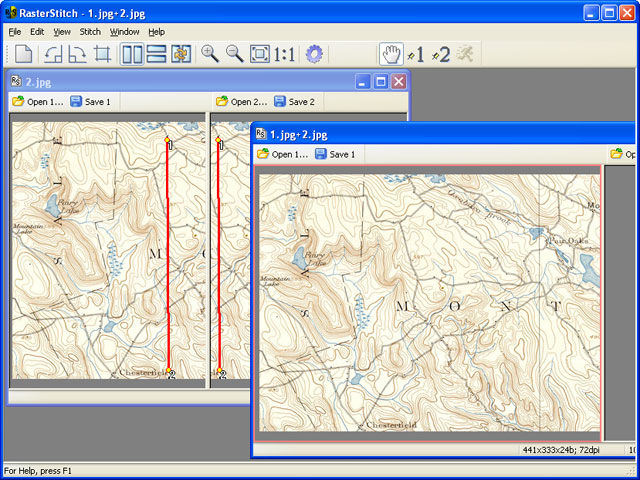
Task: Click the Zoom Out magnifier
Action: coord(235,54)
